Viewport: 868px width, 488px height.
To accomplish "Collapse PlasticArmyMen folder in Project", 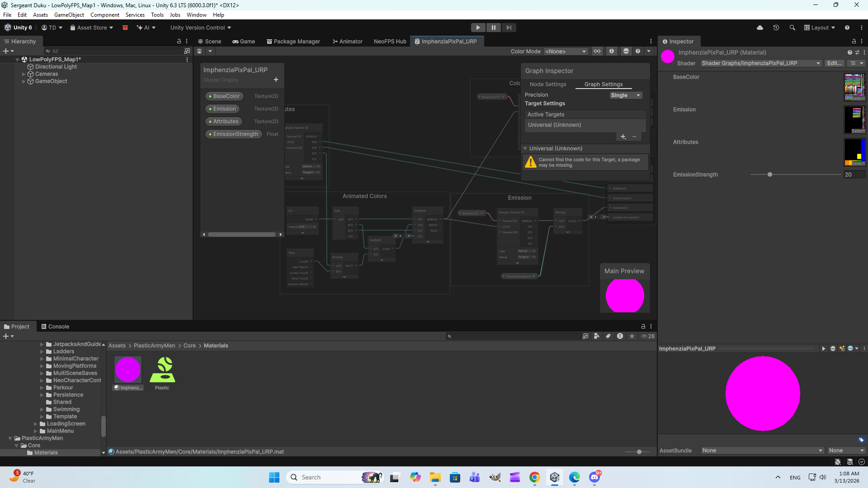I will click(x=10, y=438).
